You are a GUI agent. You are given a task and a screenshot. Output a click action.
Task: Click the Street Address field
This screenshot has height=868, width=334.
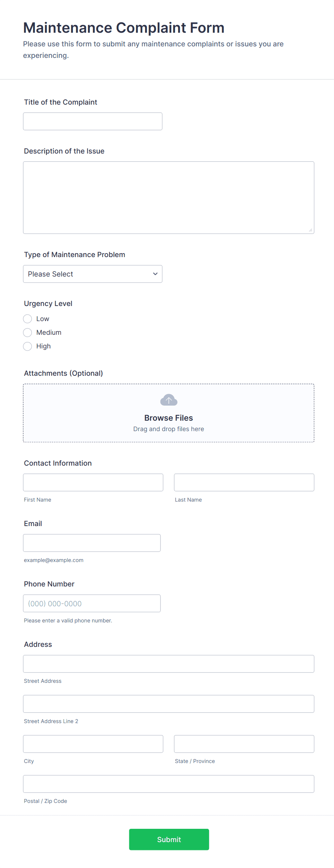click(168, 664)
